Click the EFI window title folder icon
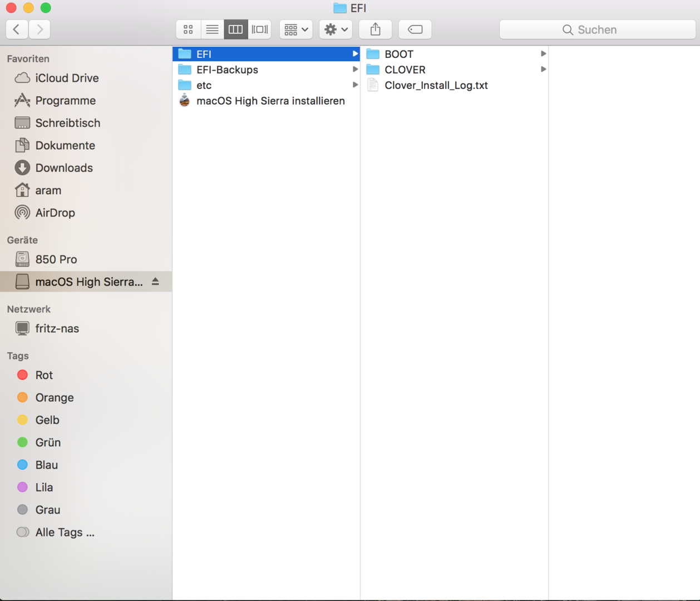The width and height of the screenshot is (700, 601). coord(340,8)
